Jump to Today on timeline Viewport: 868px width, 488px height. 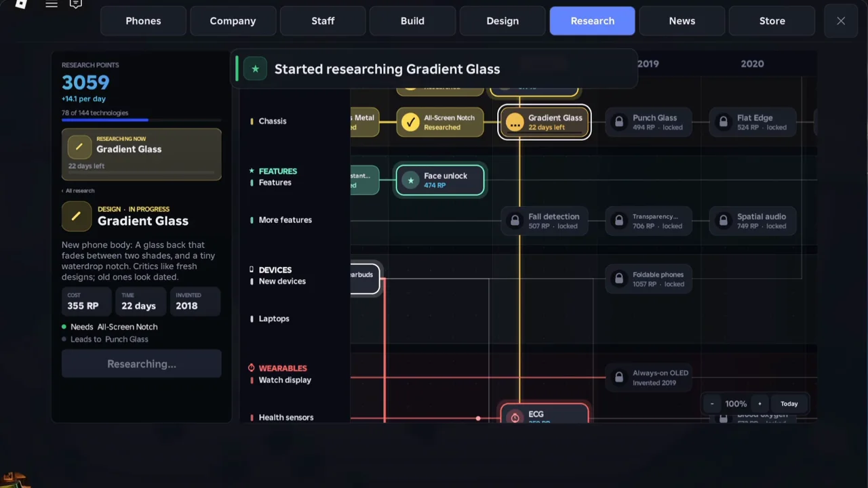pyautogui.click(x=789, y=404)
